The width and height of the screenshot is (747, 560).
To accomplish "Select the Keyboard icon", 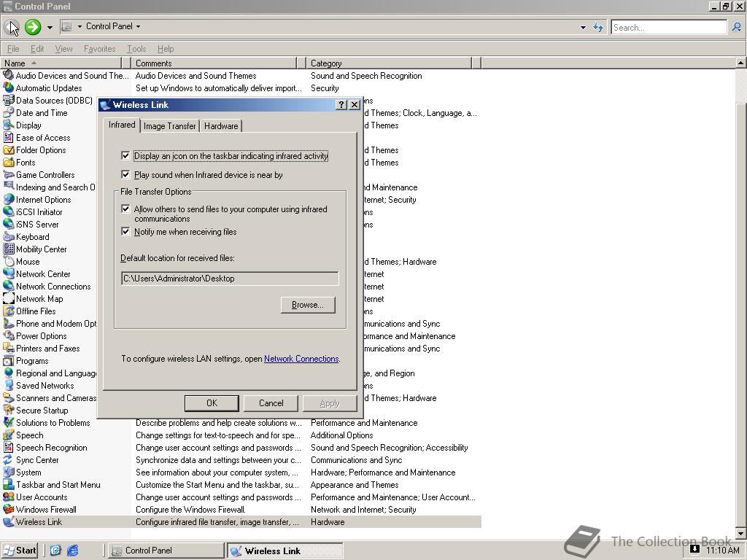I will click(x=9, y=236).
